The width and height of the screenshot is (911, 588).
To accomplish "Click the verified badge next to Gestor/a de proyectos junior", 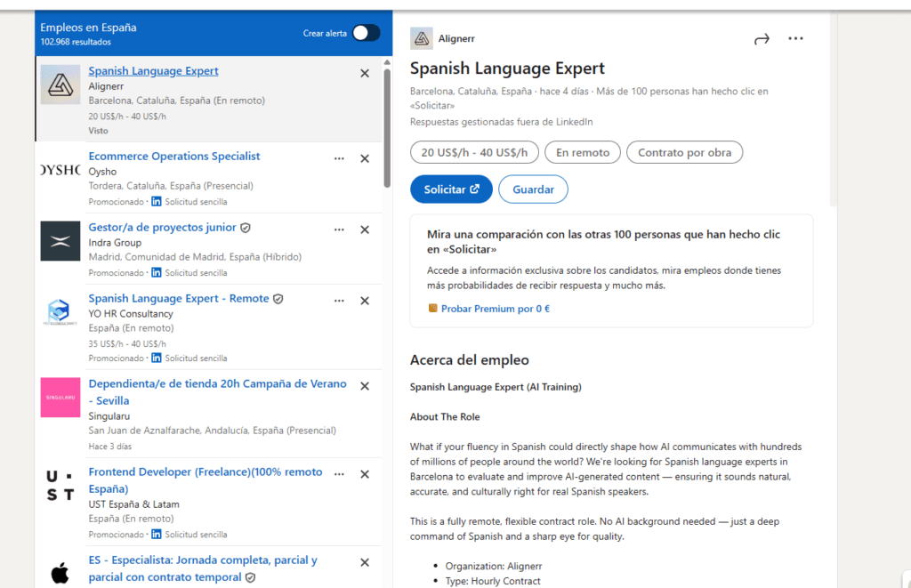I will click(246, 228).
